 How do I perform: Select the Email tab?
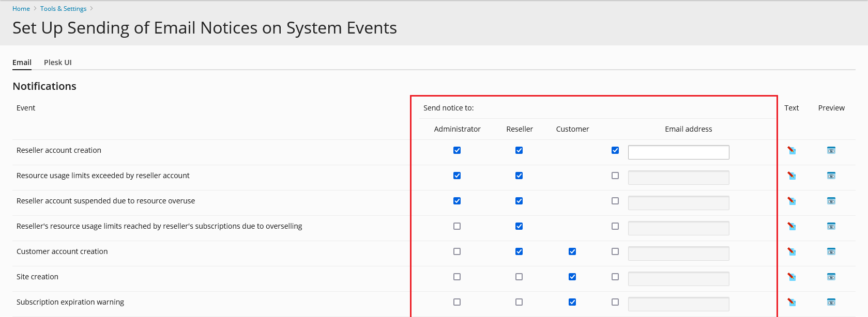click(22, 62)
